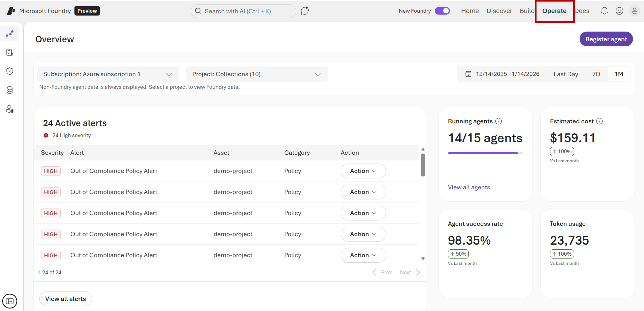
Task: Open user admin settings icon in sidebar
Action: pyautogui.click(x=10, y=109)
